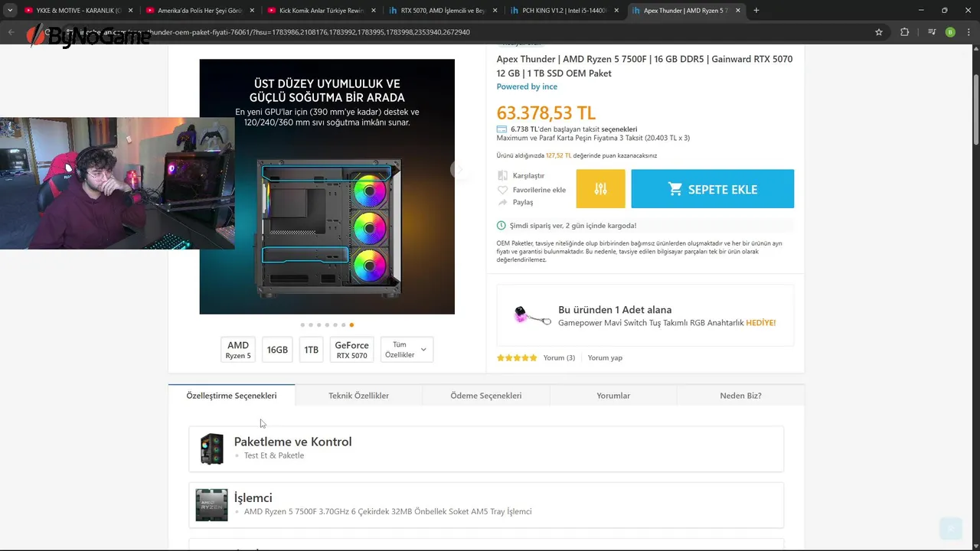The image size is (980, 551).
Task: Click the five-star rating
Action: 517,357
